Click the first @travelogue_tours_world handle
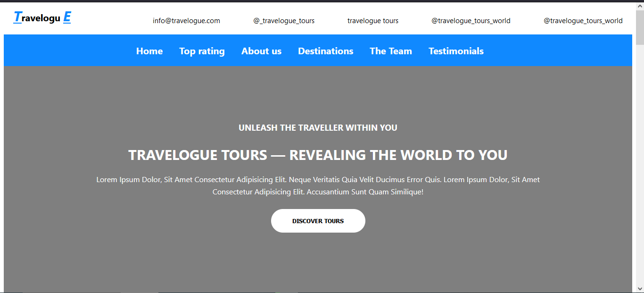This screenshot has height=293, width=644. [471, 21]
